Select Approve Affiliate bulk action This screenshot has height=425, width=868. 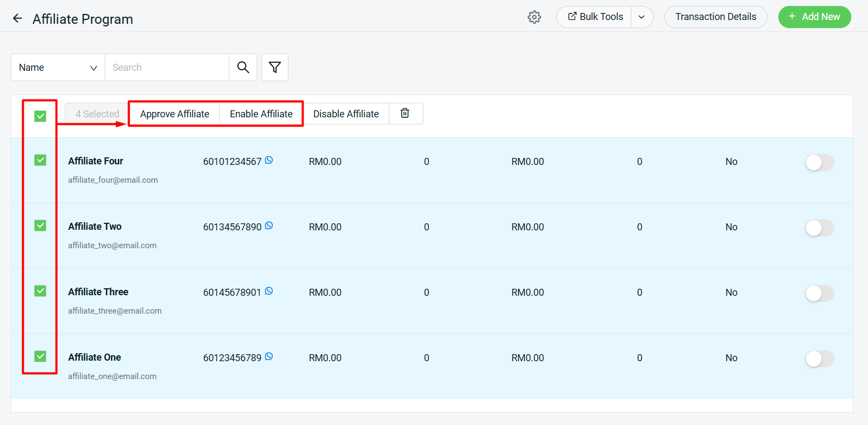(174, 114)
